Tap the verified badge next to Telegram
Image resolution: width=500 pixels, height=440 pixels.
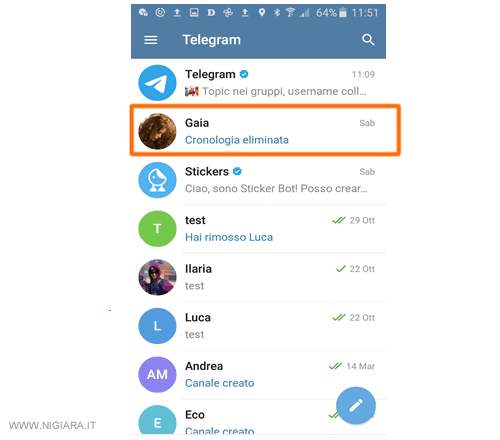[x=244, y=74]
